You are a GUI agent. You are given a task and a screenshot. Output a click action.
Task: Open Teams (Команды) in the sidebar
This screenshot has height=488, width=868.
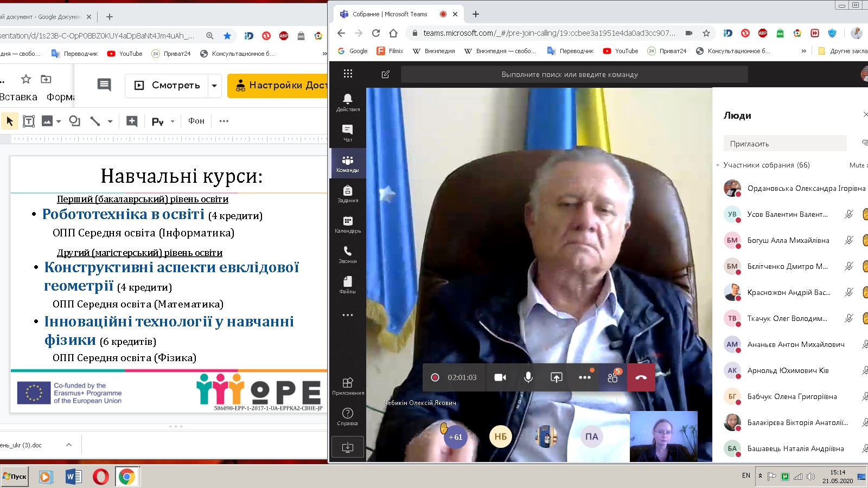coord(348,163)
